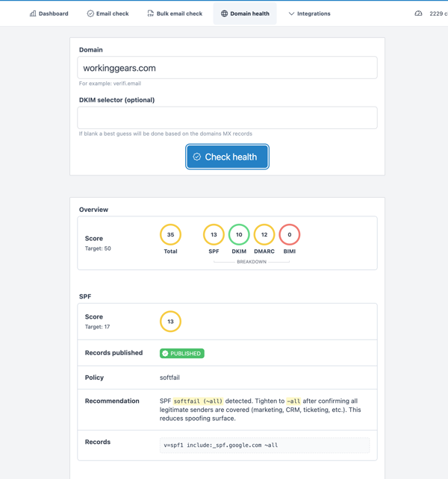Click the credits gauge icon

pyautogui.click(x=419, y=13)
